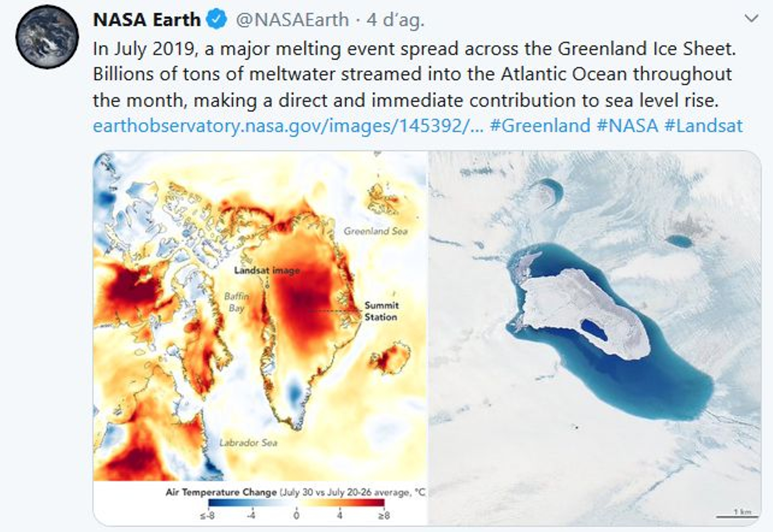Open the tweet options chevron menu

point(751,19)
